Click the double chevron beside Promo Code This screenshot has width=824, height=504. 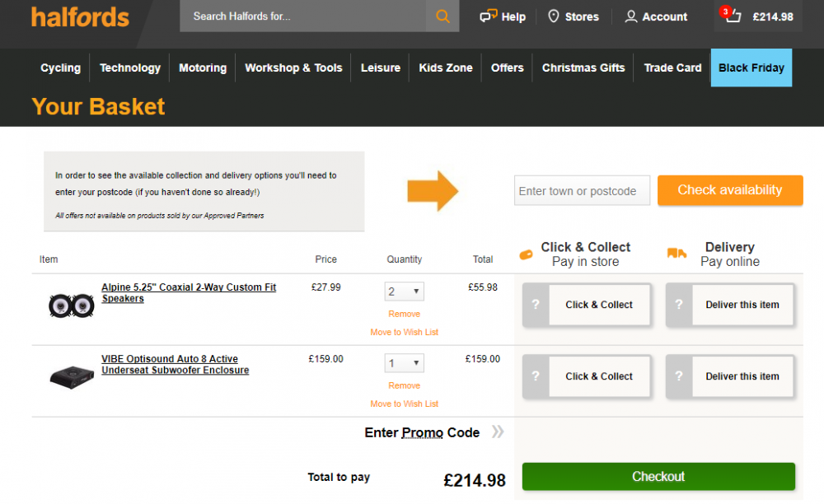click(498, 432)
